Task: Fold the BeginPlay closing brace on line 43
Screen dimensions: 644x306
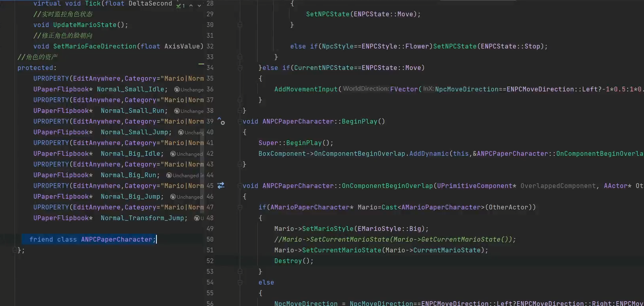Action: click(x=240, y=164)
